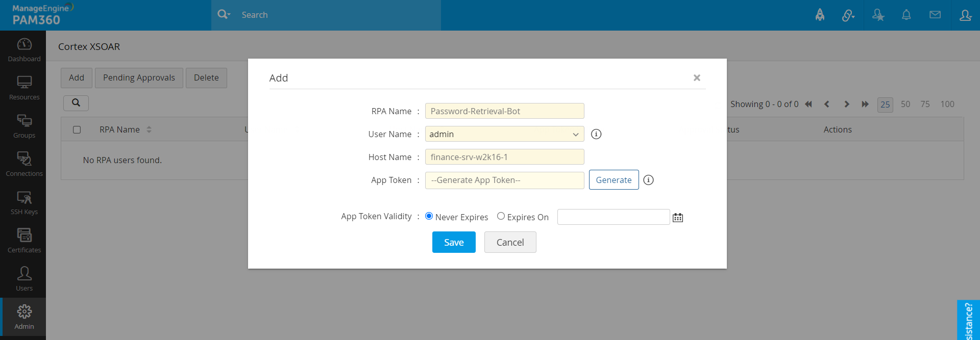Open the Users sidebar item
This screenshot has width=980, height=340.
(24, 279)
